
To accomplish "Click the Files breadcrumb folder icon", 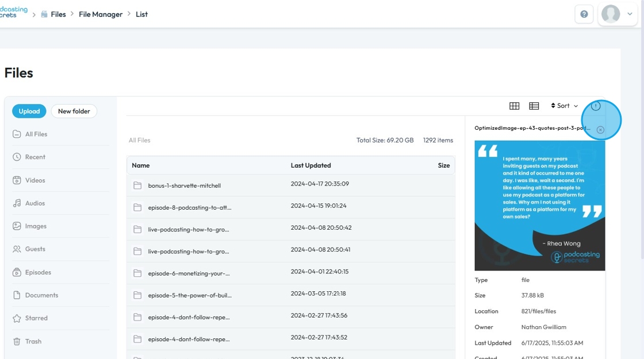I will (44, 14).
